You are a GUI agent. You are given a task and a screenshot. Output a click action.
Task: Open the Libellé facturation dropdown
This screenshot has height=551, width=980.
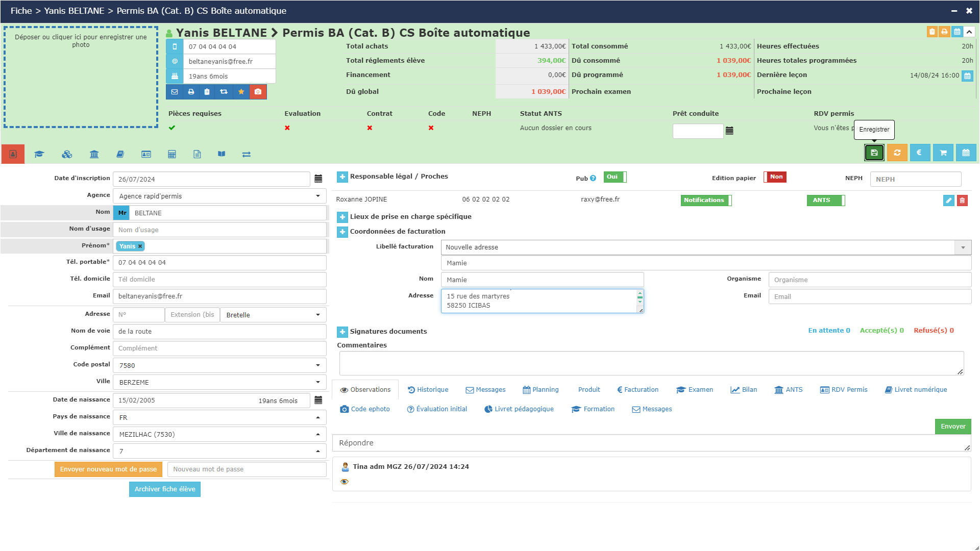pos(706,247)
